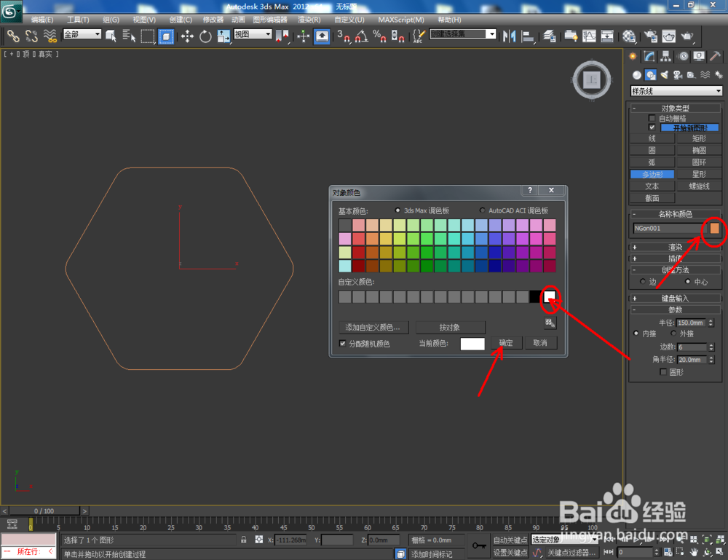Click the 添加自定义颜色 button
This screenshot has width=728, height=560.
(373, 328)
